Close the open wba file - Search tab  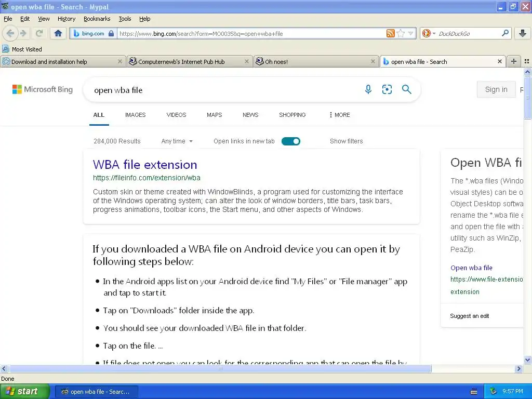click(499, 61)
